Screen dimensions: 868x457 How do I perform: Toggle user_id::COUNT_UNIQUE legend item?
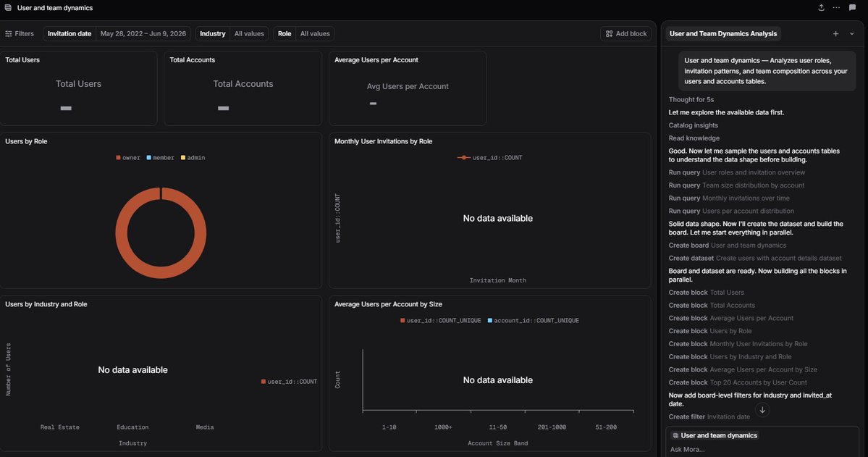(441, 321)
